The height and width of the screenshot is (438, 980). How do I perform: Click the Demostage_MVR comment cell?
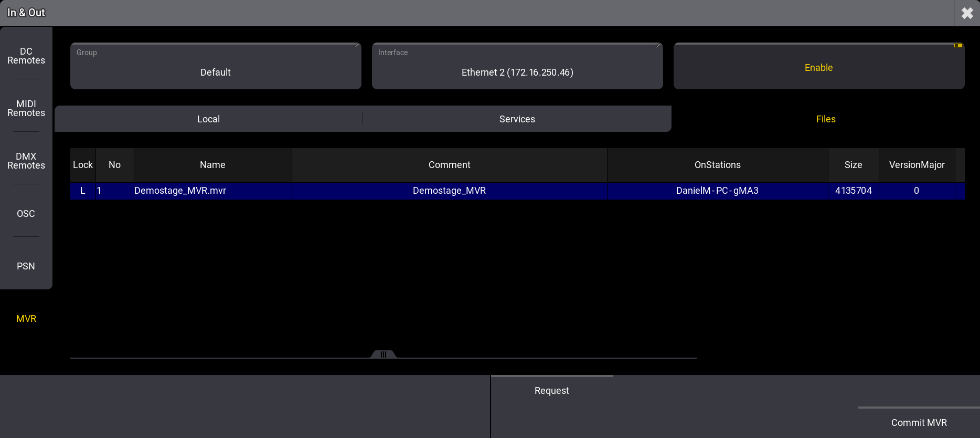coord(449,191)
